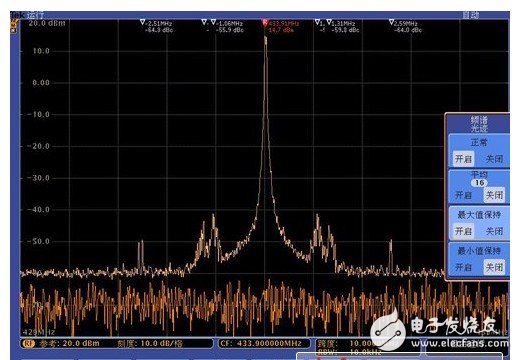Click the 正常 trace label
The width and height of the screenshot is (518, 360).
coord(479,143)
